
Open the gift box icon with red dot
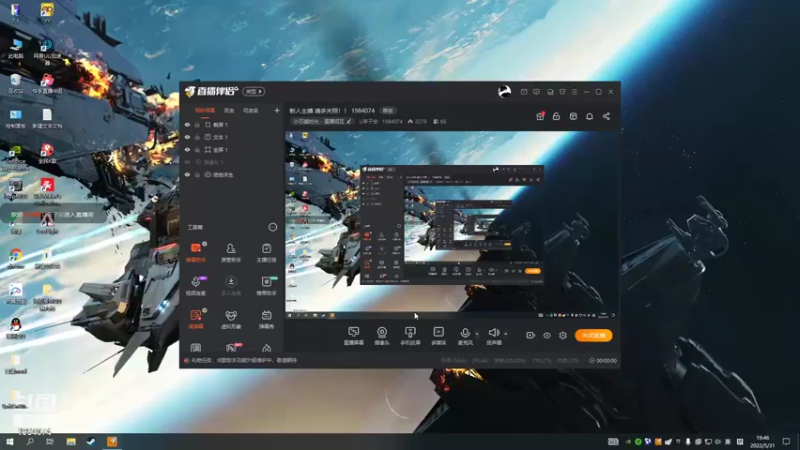pos(540,116)
